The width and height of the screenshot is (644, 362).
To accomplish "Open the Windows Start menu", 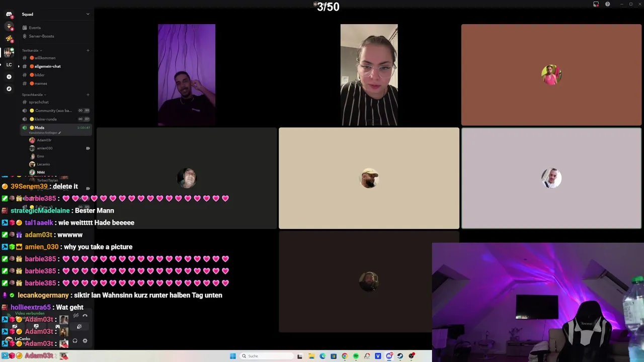I will tap(232, 356).
